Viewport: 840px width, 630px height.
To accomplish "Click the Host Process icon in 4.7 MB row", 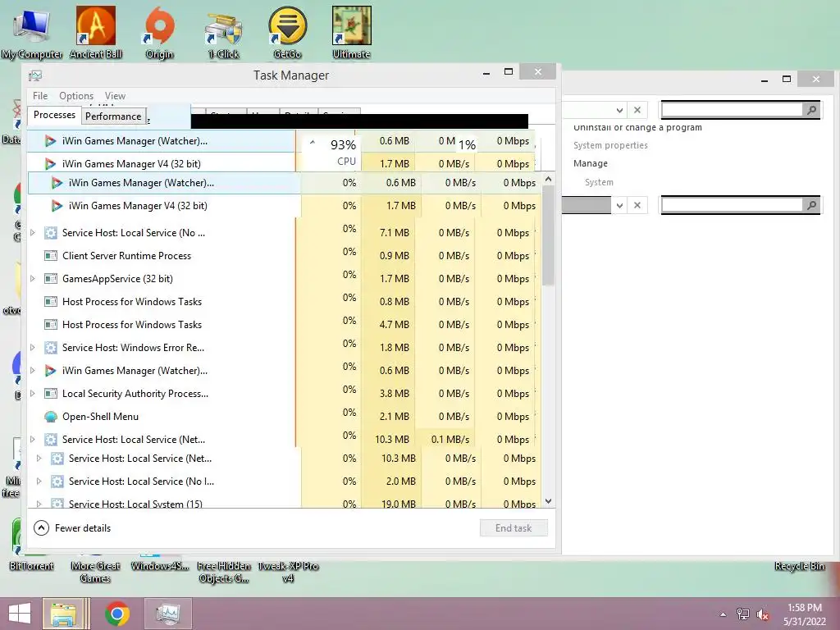I will tap(51, 325).
